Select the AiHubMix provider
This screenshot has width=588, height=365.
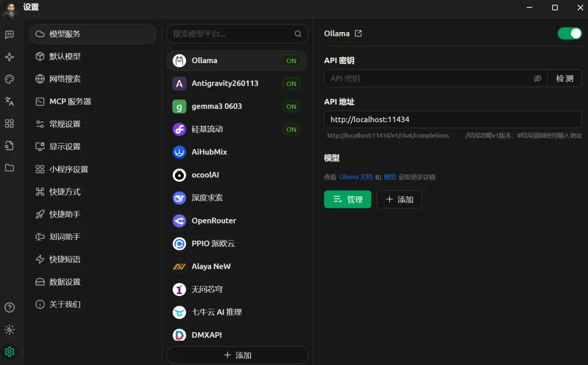coord(237,152)
